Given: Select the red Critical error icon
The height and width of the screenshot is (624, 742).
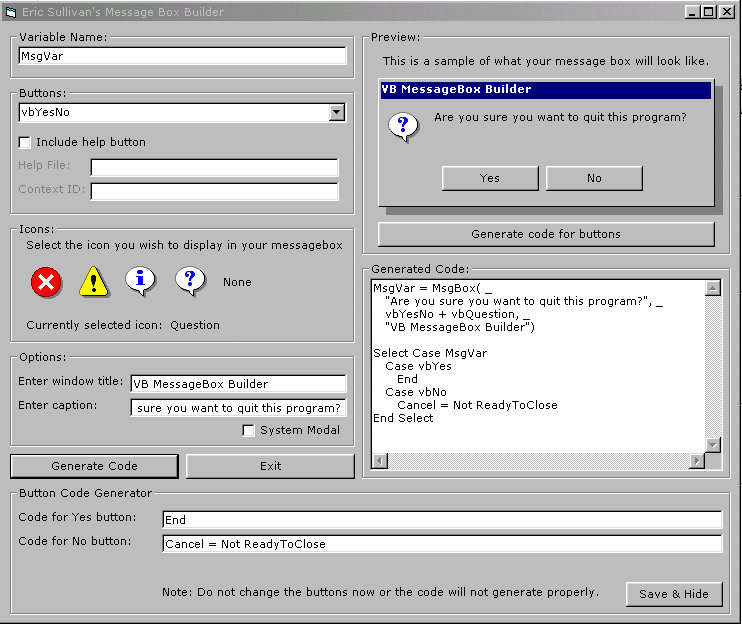Looking at the screenshot, I should tap(46, 283).
